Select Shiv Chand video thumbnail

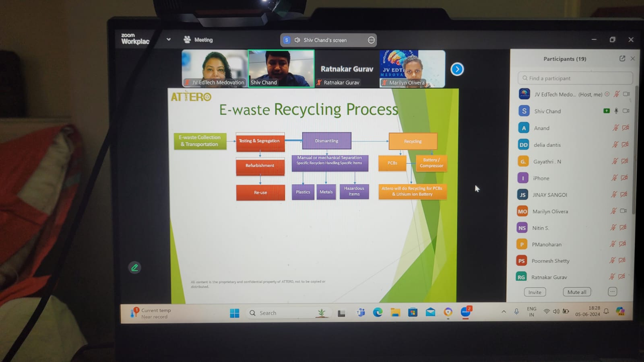click(x=281, y=68)
